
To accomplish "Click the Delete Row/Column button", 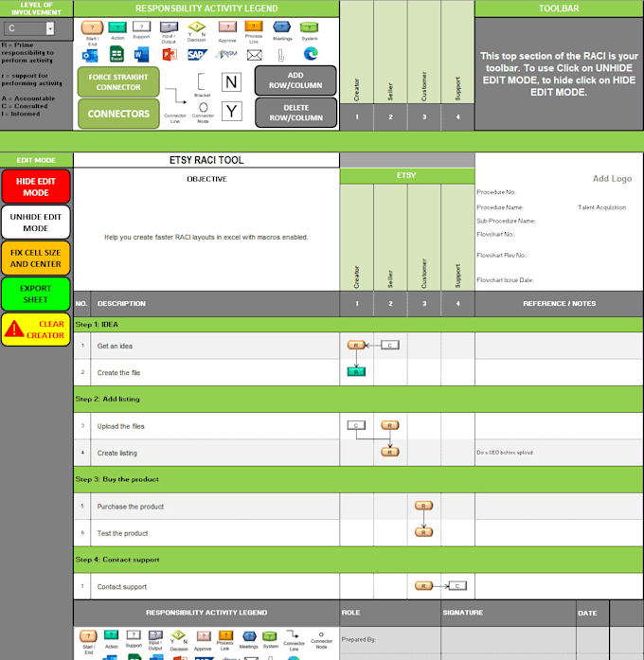I will 295,113.
